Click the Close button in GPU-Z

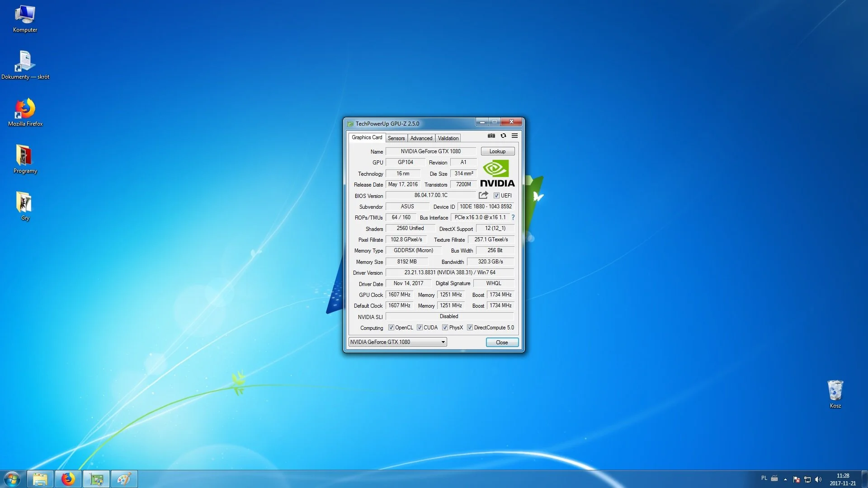502,343
